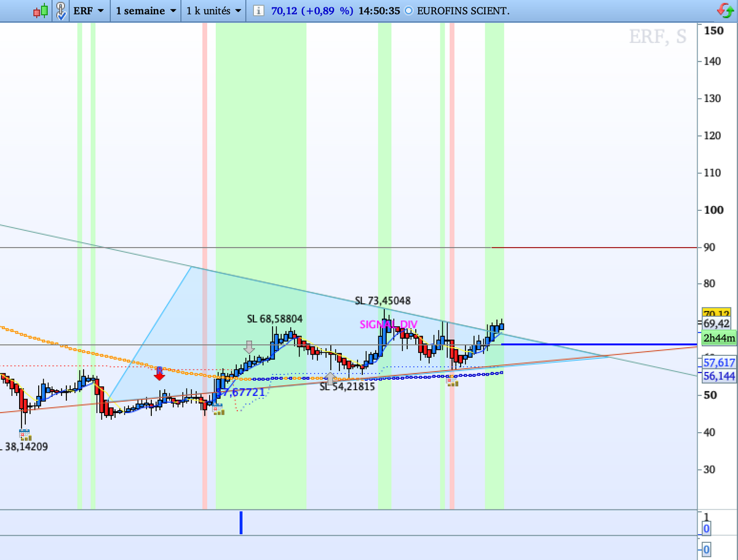This screenshot has width=738, height=560.
Task: Open the 1 semaine timeframe dropdown
Action: [x=146, y=11]
